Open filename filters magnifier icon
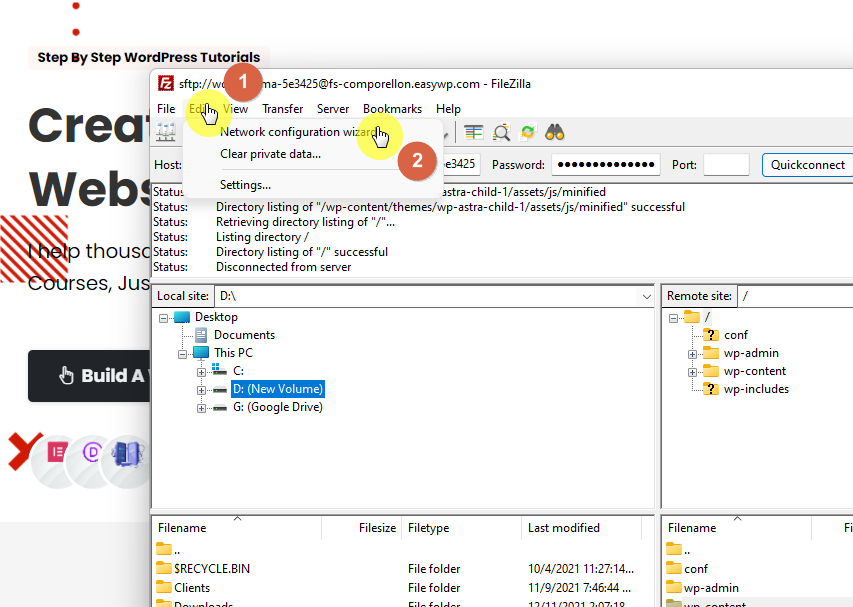The image size is (853, 607). [501, 132]
